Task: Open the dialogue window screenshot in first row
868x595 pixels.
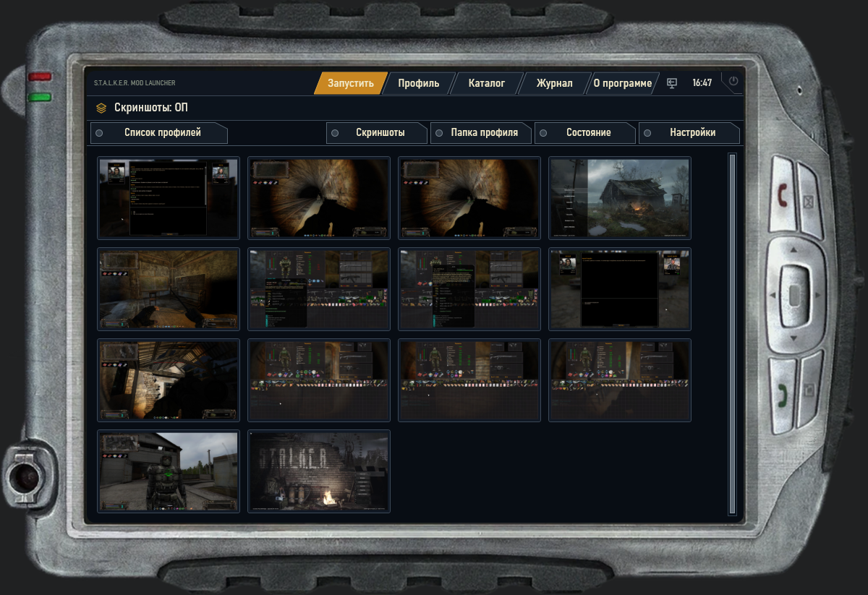Action: coord(169,198)
